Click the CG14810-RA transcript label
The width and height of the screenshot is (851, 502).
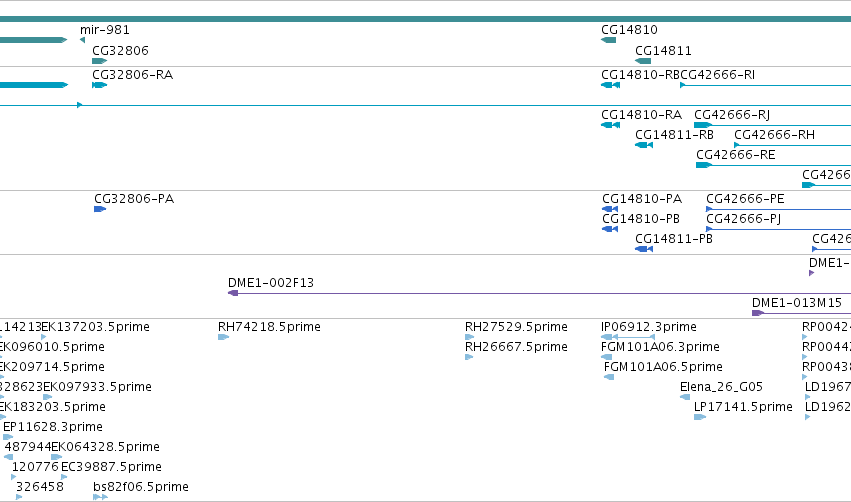pos(642,115)
